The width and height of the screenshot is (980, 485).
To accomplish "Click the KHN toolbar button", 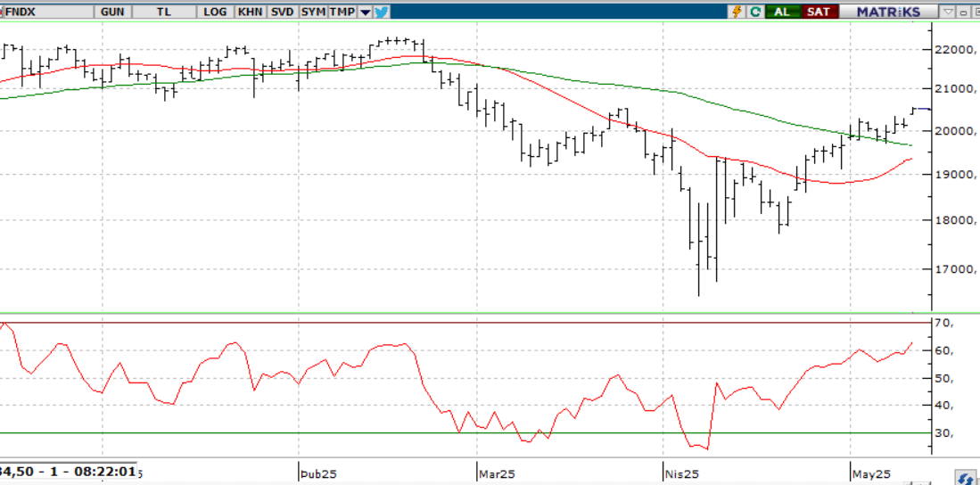I will click(x=251, y=12).
